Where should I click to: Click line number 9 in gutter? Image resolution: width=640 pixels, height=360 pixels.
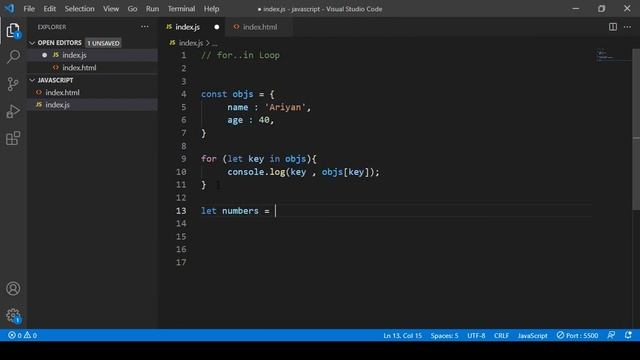click(x=183, y=159)
